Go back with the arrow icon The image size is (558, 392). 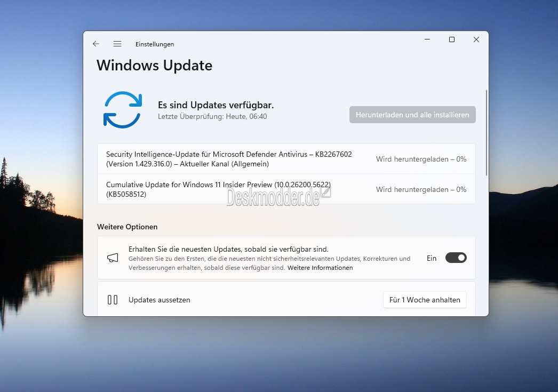(95, 44)
